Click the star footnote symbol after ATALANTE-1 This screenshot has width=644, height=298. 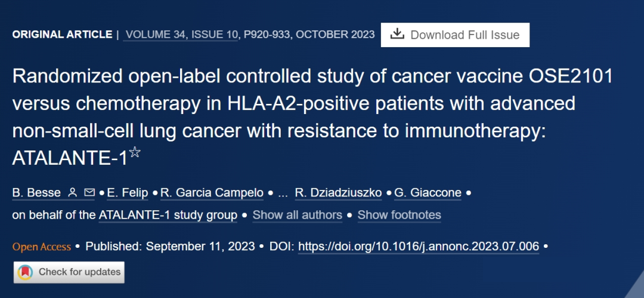tap(135, 152)
